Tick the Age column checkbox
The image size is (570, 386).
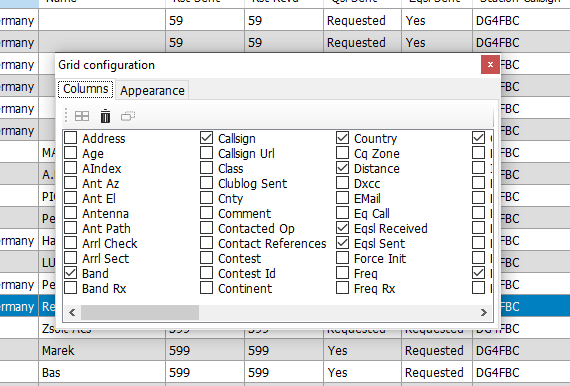tap(71, 153)
